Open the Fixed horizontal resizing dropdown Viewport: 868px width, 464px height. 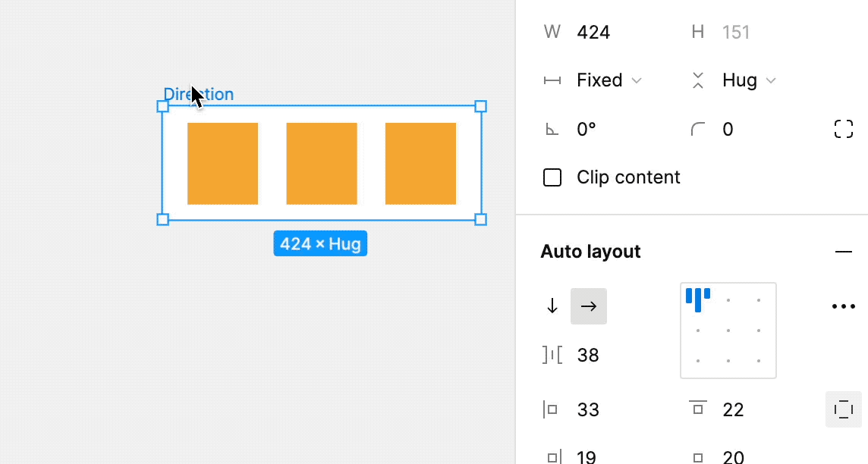609,80
